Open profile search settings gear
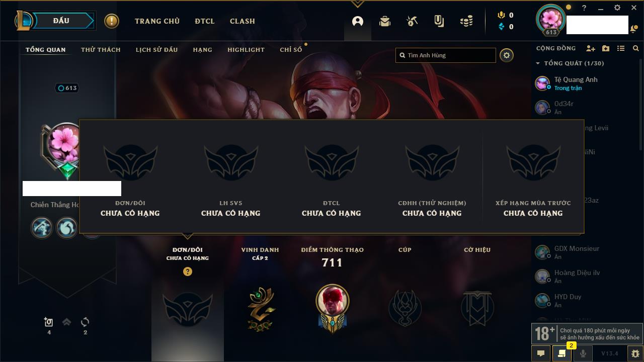Image resolution: width=644 pixels, height=362 pixels. pyautogui.click(x=507, y=55)
